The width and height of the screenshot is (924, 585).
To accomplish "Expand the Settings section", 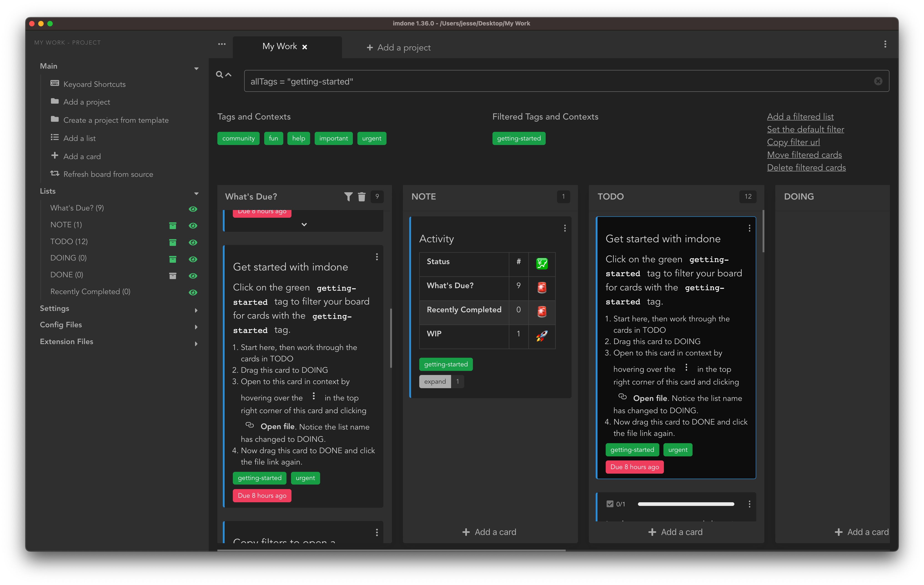I will (196, 310).
